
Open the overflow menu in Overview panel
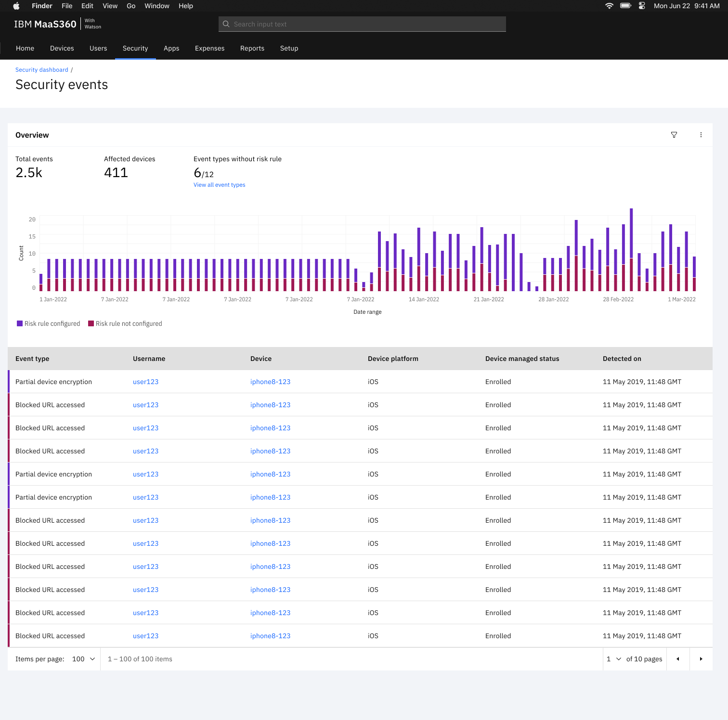point(701,135)
